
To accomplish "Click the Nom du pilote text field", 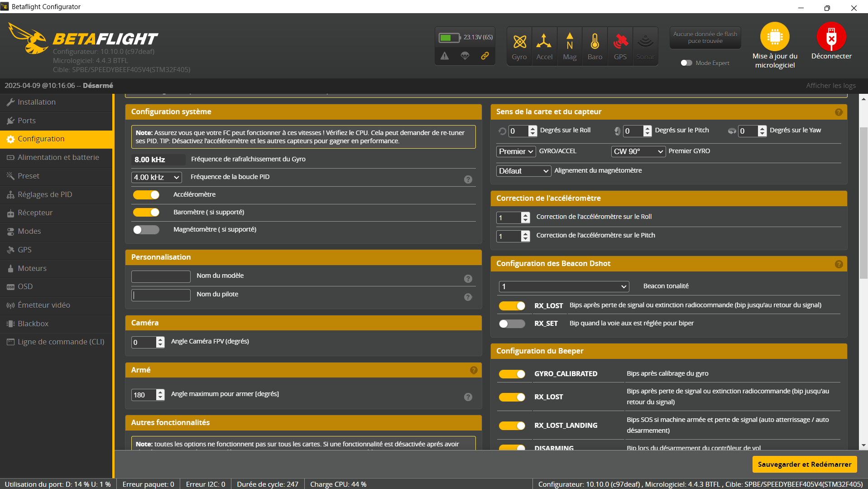I will (x=161, y=295).
